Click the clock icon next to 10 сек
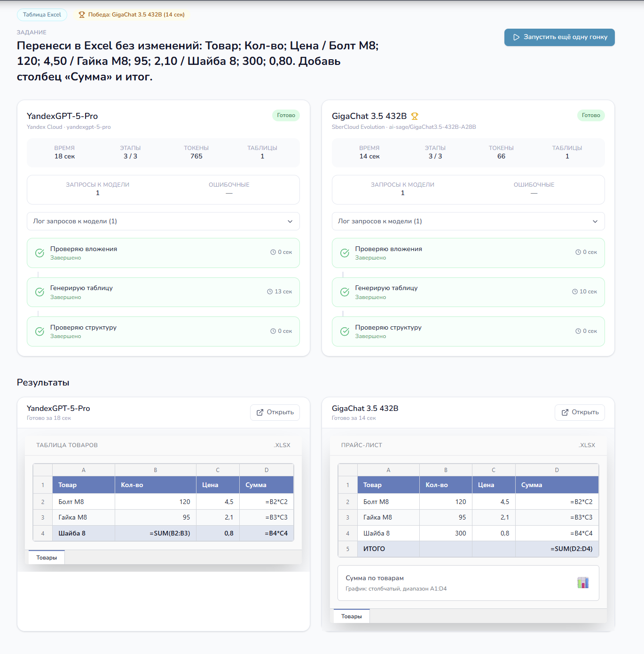 coord(575,292)
